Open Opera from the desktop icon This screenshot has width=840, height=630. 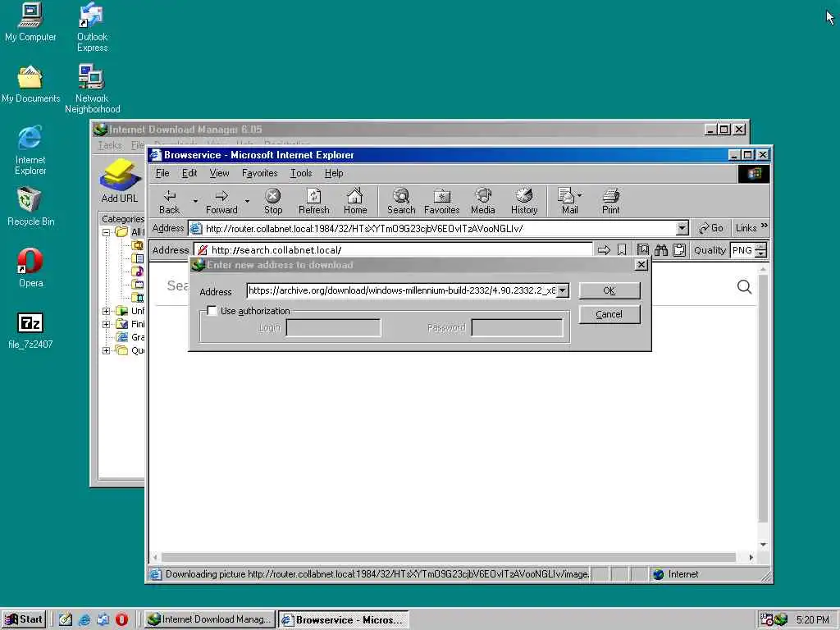point(30,267)
